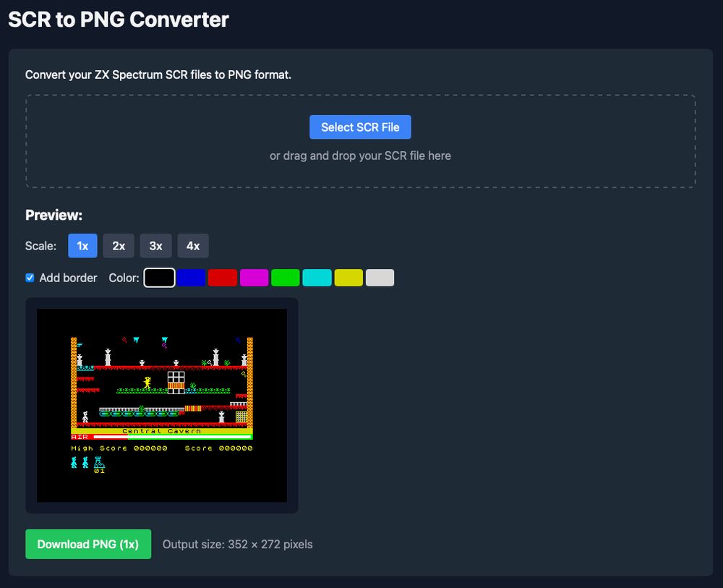This screenshot has height=588, width=723.
Task: Click the Central Cavern preview image
Action: [x=162, y=405]
